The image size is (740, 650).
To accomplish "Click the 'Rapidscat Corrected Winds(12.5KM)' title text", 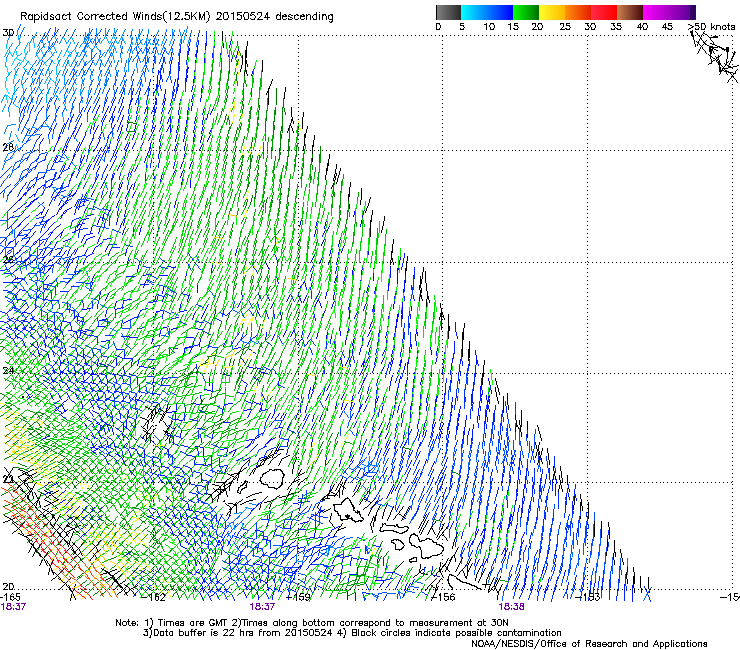I will (x=115, y=17).
